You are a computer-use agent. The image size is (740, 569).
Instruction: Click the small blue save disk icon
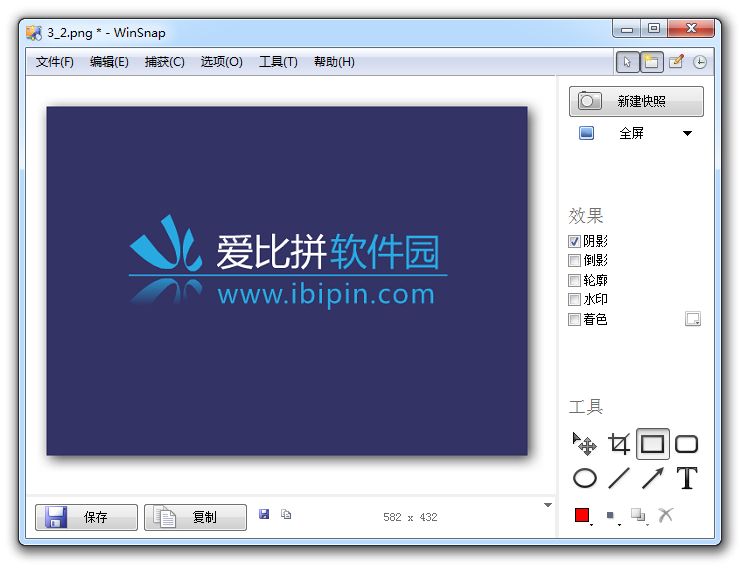[x=264, y=514]
